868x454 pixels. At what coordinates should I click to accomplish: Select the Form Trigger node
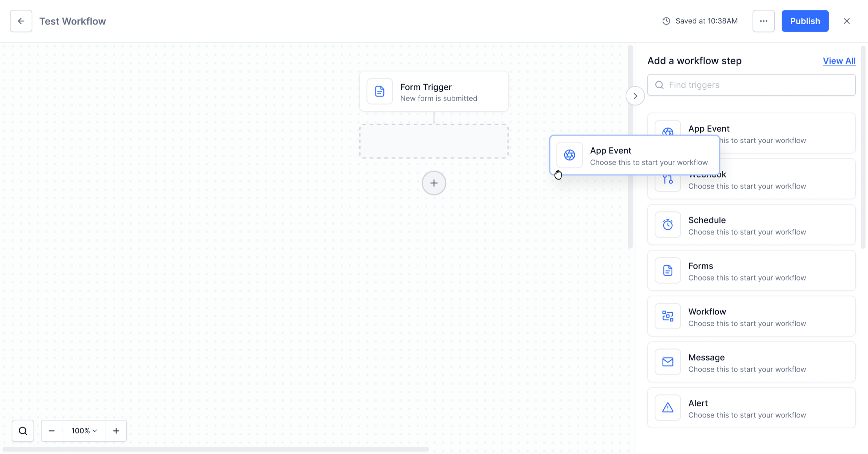pyautogui.click(x=434, y=91)
